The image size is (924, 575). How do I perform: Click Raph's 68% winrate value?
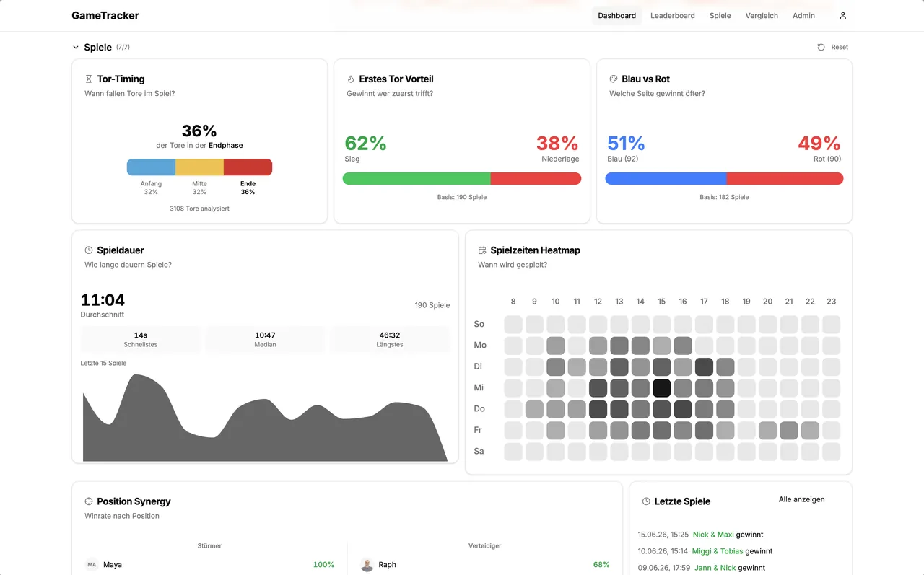pyautogui.click(x=601, y=565)
